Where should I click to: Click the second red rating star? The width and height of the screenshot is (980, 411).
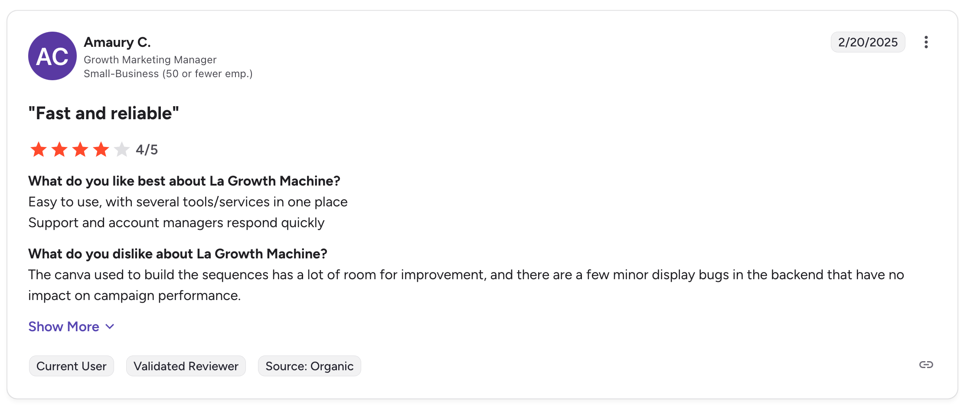point(59,150)
